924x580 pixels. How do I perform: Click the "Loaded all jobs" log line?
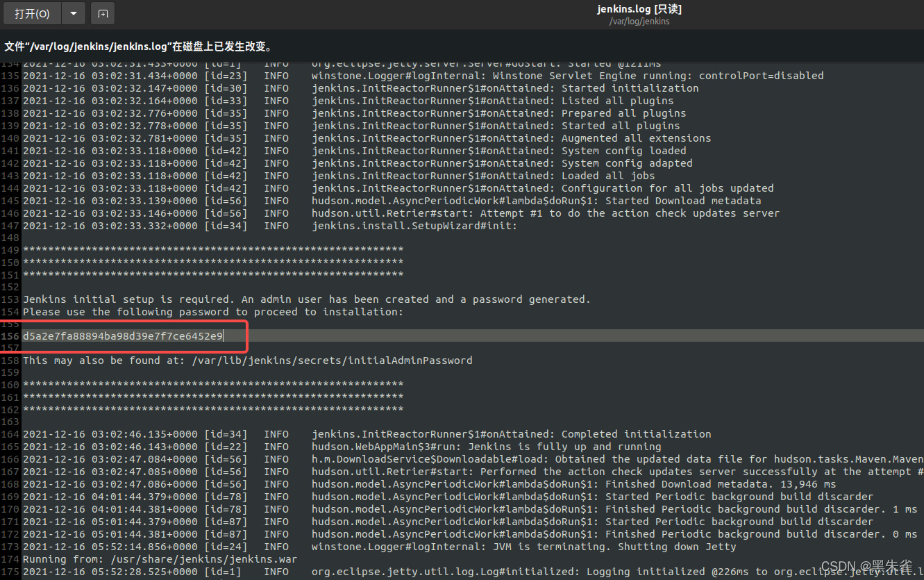coord(339,176)
